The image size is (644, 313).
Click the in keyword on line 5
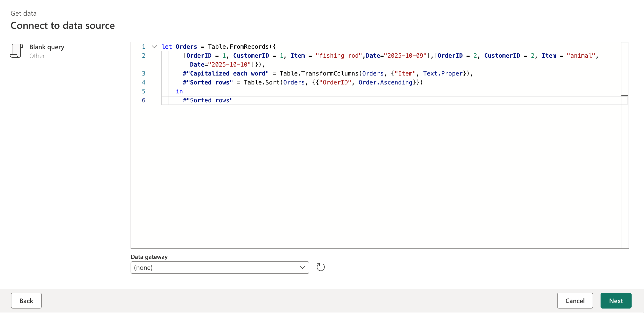click(x=179, y=91)
